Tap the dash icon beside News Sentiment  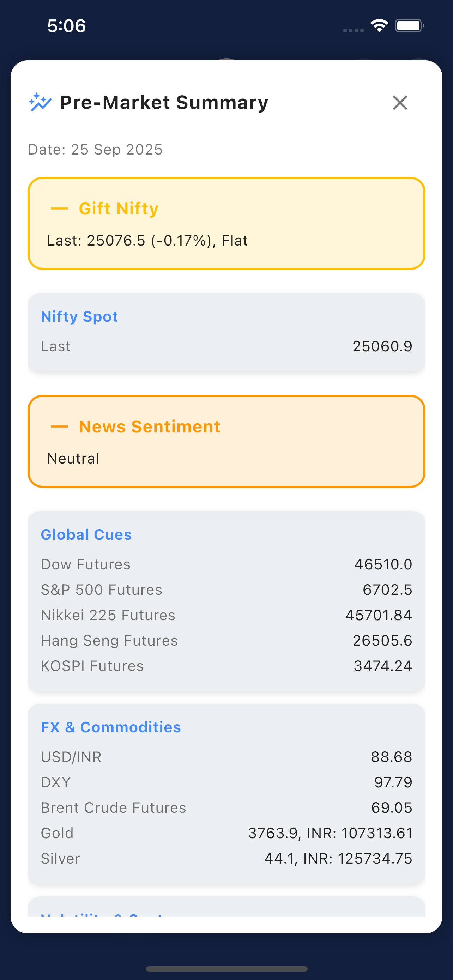click(59, 427)
